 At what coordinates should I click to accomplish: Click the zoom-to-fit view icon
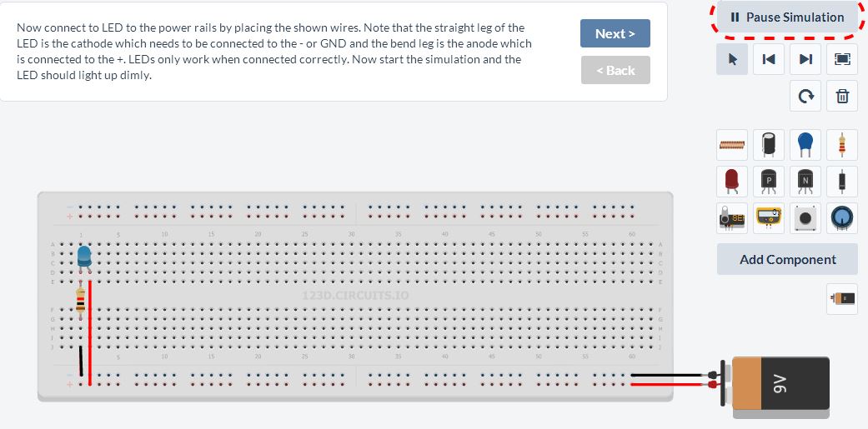[842, 59]
